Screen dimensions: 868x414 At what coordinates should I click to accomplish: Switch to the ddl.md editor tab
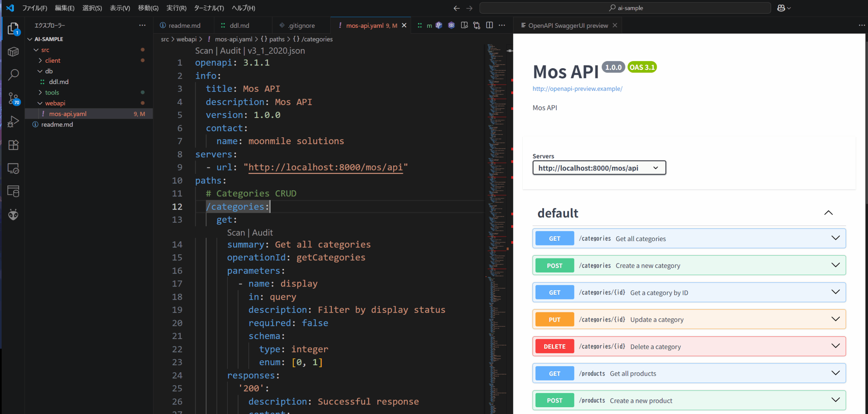click(239, 25)
